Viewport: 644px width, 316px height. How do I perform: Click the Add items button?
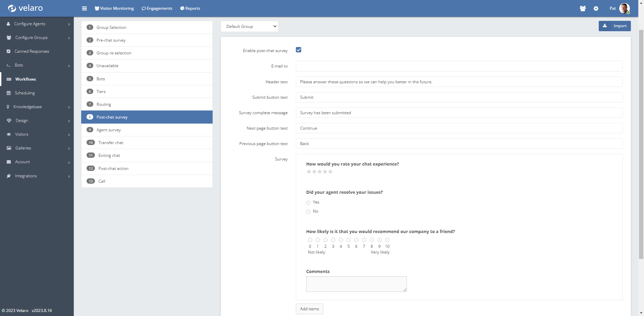tap(309, 309)
